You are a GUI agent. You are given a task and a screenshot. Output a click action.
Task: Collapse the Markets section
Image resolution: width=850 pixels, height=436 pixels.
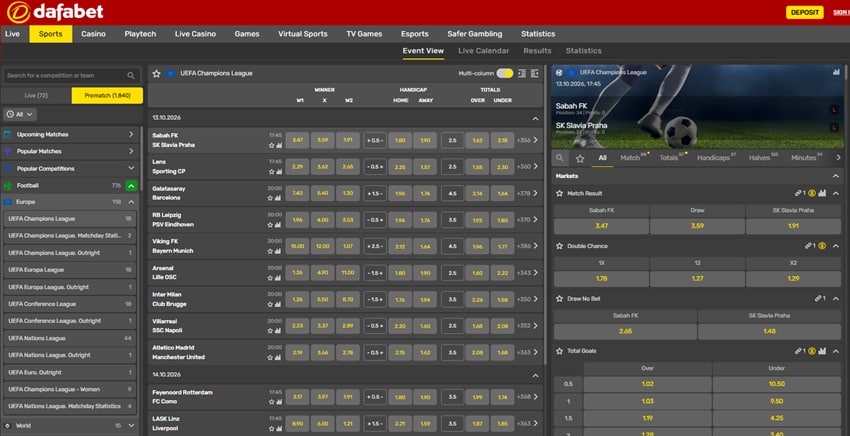(835, 176)
